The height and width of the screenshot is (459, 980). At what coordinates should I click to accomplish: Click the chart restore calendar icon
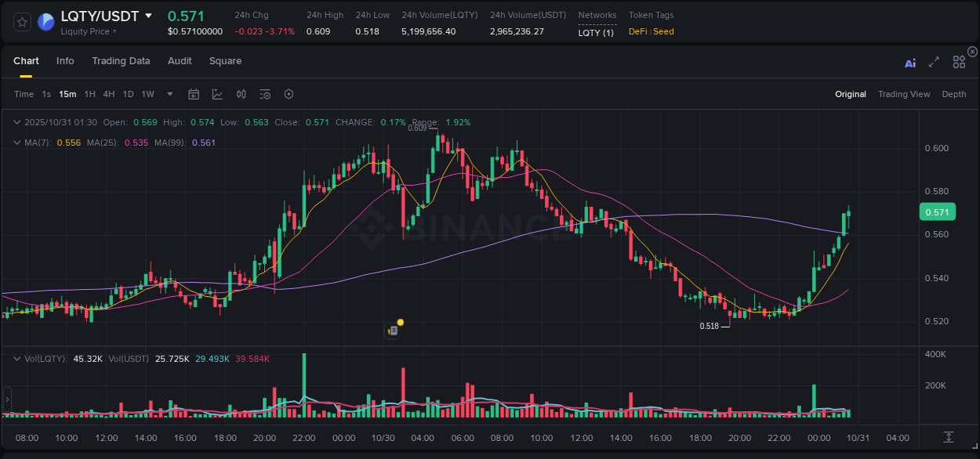(194, 94)
